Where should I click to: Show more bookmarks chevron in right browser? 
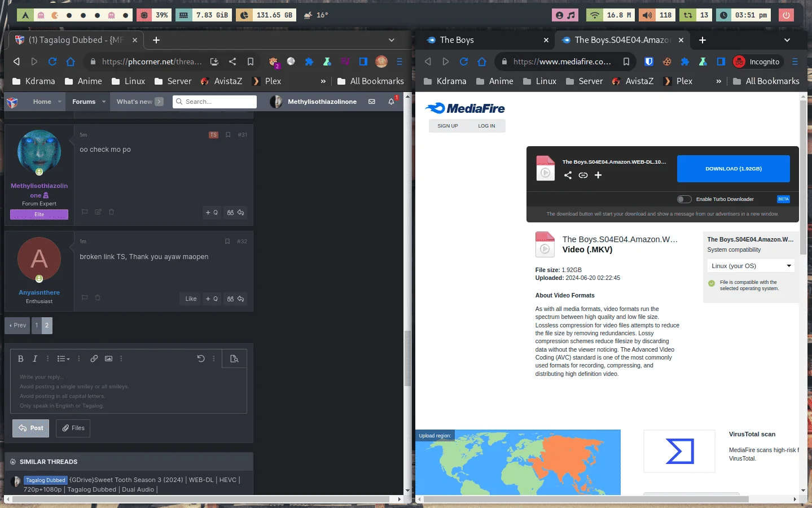point(718,81)
